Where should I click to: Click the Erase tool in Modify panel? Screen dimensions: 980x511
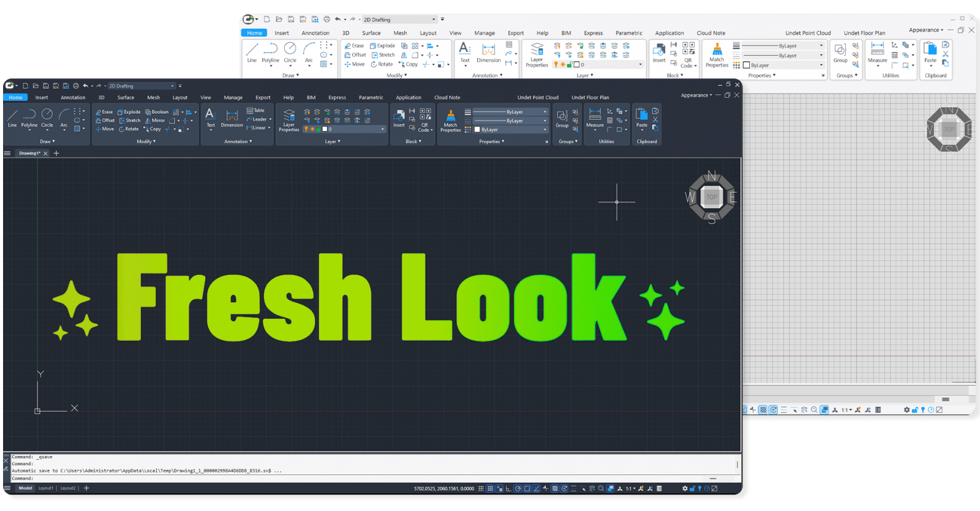[x=104, y=112]
